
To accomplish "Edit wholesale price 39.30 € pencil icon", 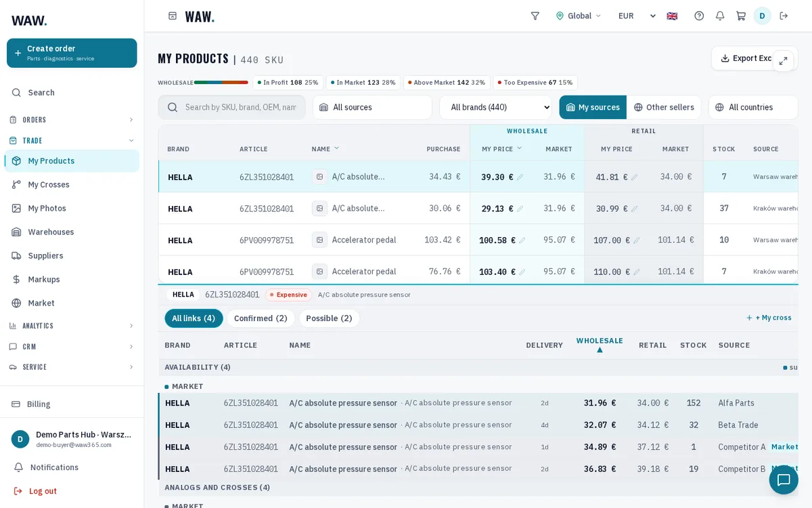I will [520, 177].
